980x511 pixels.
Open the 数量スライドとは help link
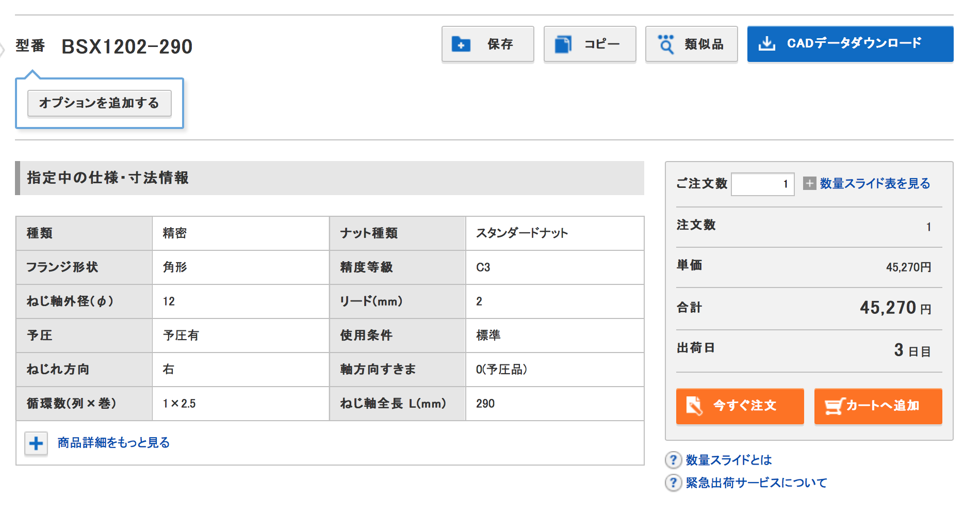pos(728,460)
